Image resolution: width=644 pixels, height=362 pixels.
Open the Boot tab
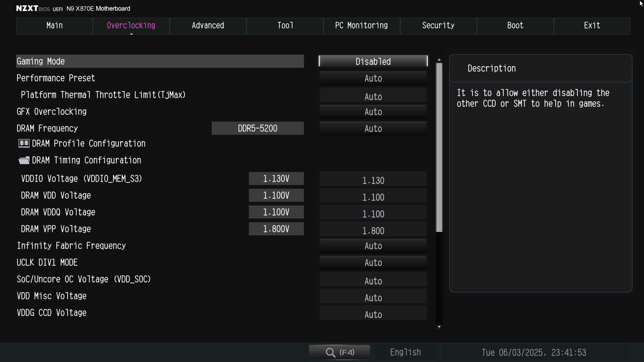(x=515, y=26)
